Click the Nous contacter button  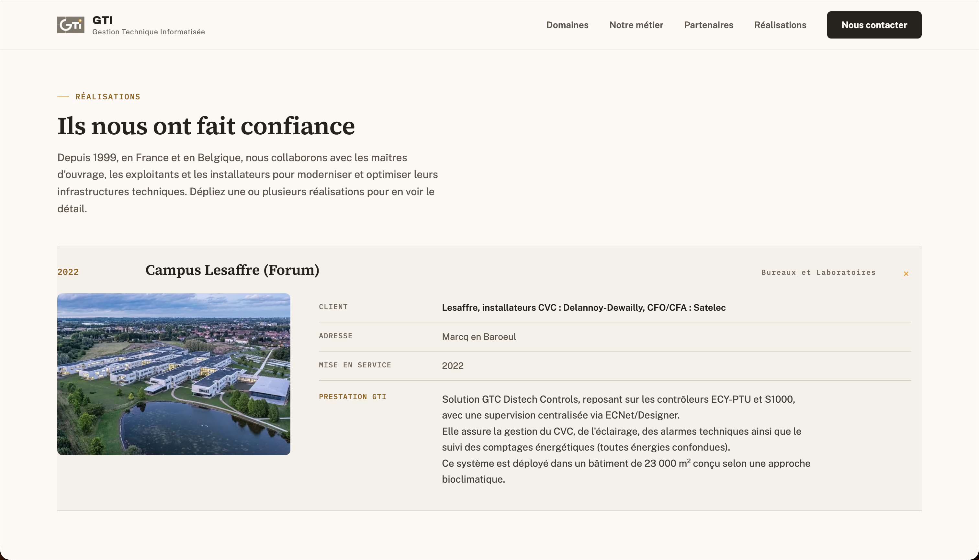(874, 25)
